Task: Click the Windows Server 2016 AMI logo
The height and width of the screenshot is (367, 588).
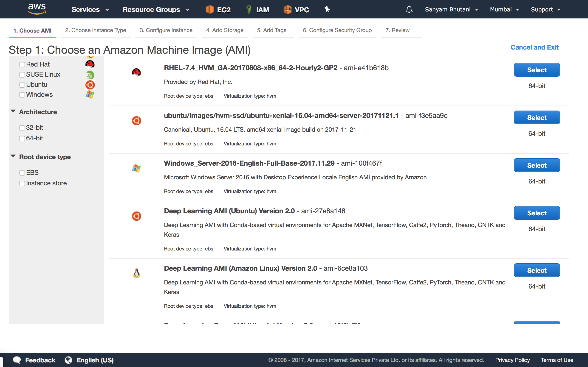Action: pos(136,168)
